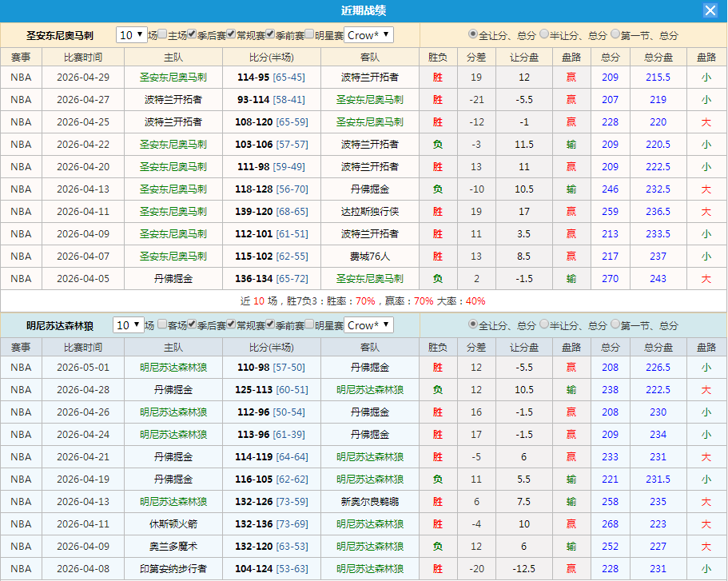Image resolution: width=728 pixels, height=581 pixels.
Task: Expand the Crow* dropdown in the 明尼苏达森林狼 section
Action: 368,325
